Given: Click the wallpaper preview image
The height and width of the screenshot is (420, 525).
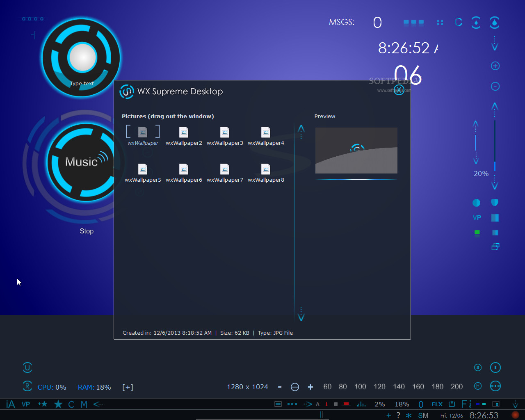Looking at the screenshot, I should click(x=356, y=151).
